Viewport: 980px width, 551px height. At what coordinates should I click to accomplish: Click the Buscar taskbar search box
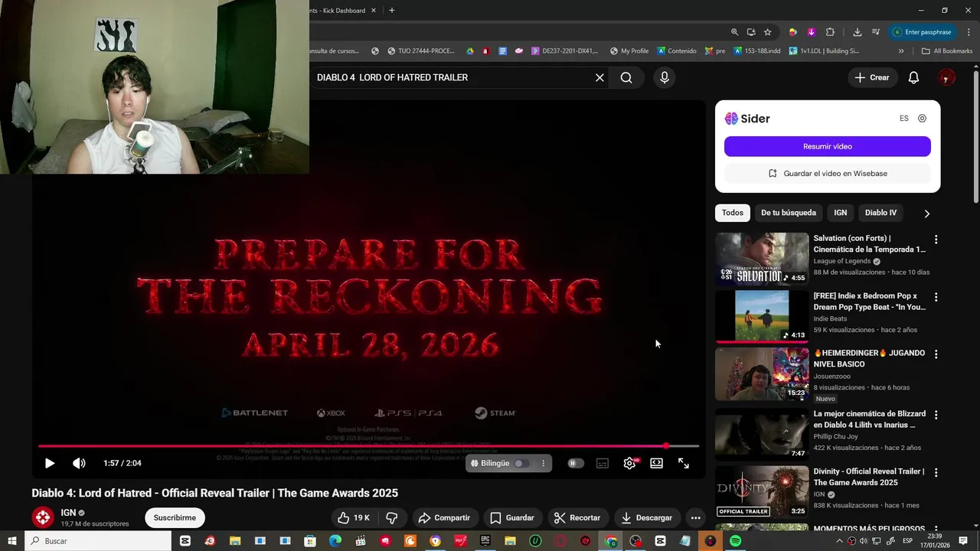97,541
